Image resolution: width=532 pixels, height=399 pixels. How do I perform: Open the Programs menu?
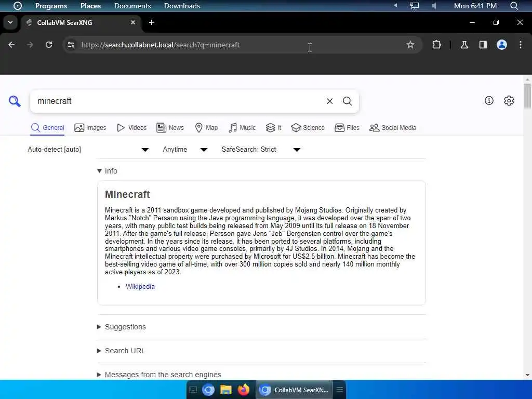tap(51, 6)
